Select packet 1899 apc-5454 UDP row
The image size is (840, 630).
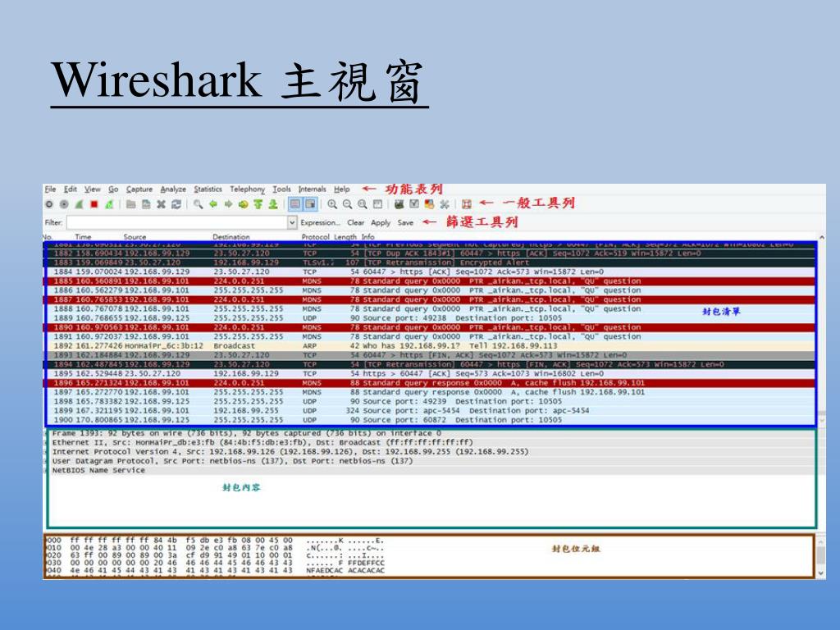point(431,411)
